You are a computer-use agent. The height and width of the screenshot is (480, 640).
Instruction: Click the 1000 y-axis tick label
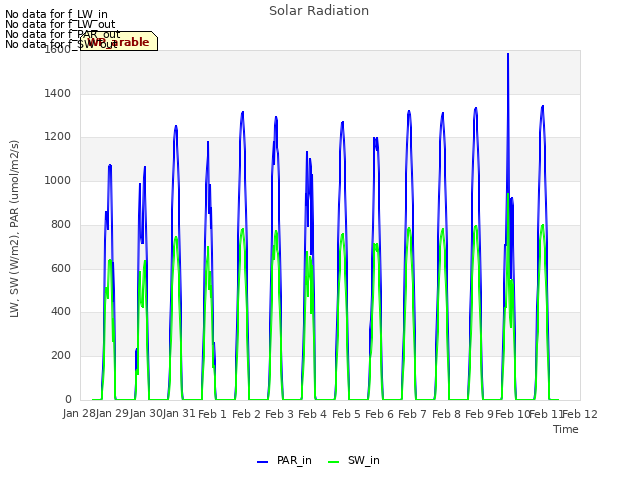click(x=58, y=180)
